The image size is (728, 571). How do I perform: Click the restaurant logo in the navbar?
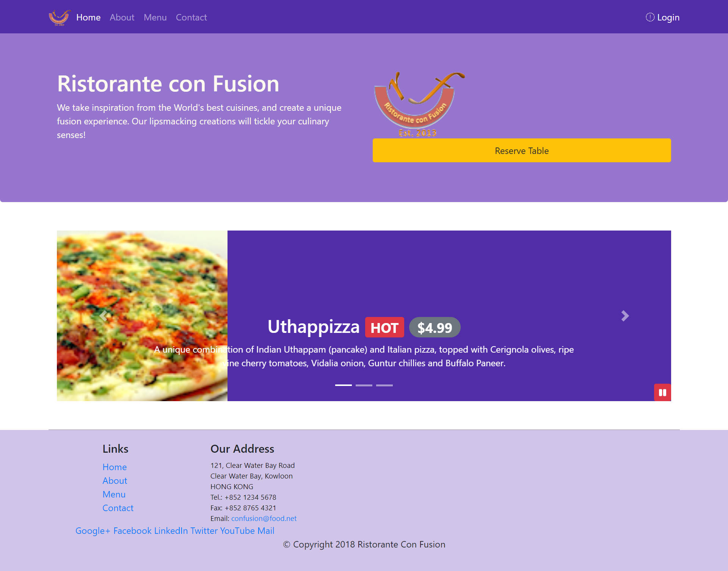(59, 17)
